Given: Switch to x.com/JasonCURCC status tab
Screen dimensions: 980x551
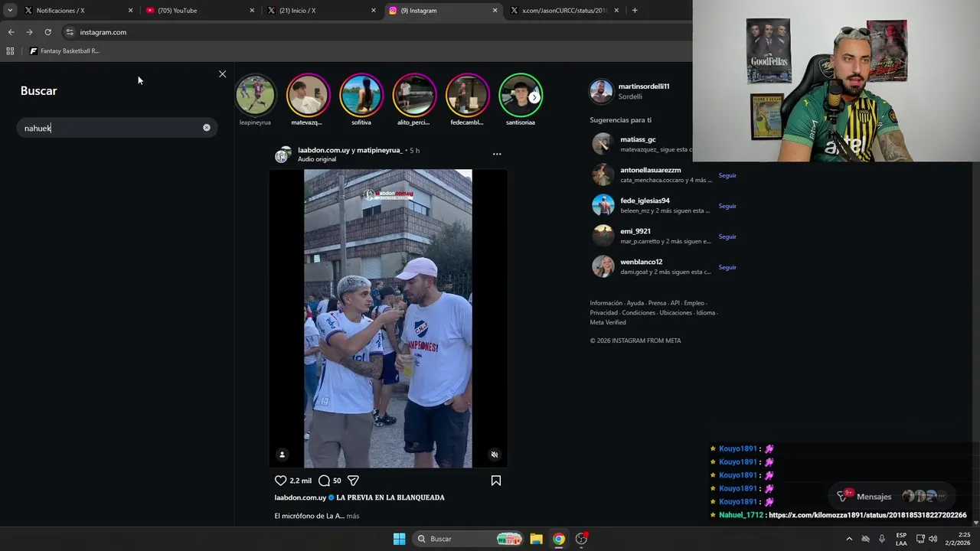Looking at the screenshot, I should click(x=564, y=11).
